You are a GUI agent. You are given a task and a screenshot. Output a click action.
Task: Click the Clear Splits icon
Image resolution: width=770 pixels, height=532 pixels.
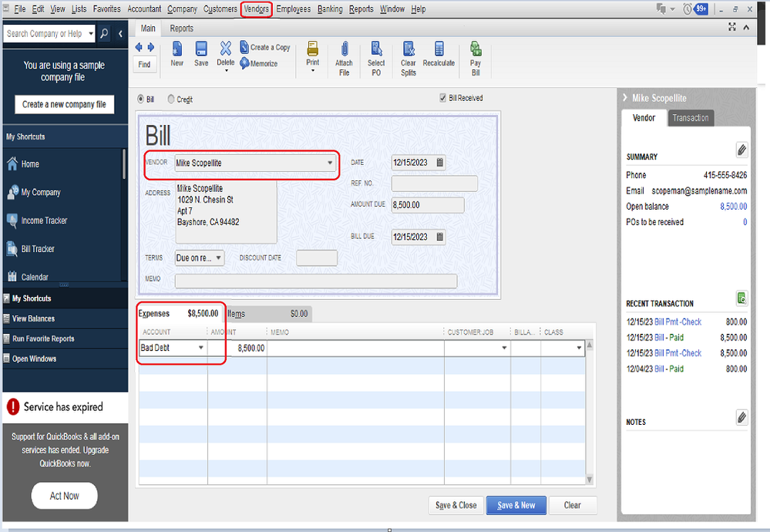pyautogui.click(x=408, y=49)
